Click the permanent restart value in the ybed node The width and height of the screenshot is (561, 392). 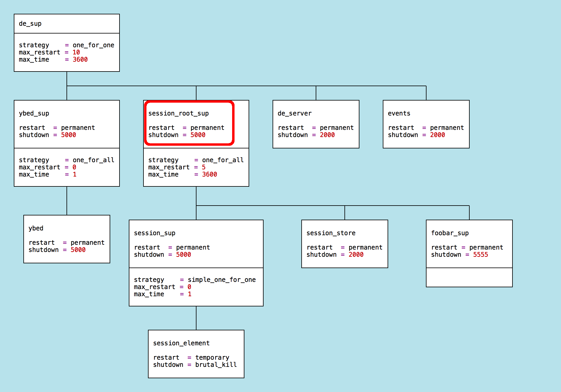pyautogui.click(x=88, y=243)
